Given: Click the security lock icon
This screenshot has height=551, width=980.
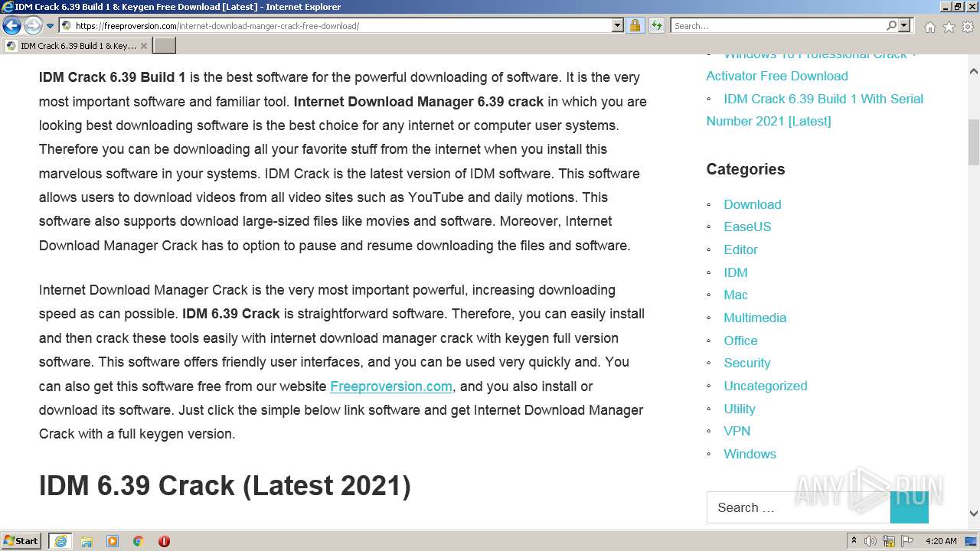Looking at the screenshot, I should point(635,25).
